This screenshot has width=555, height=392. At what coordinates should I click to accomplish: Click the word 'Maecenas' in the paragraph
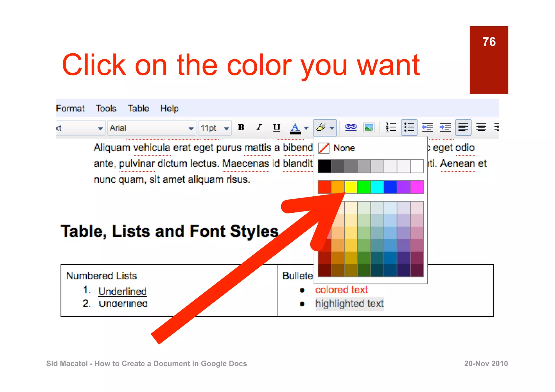[246, 164]
